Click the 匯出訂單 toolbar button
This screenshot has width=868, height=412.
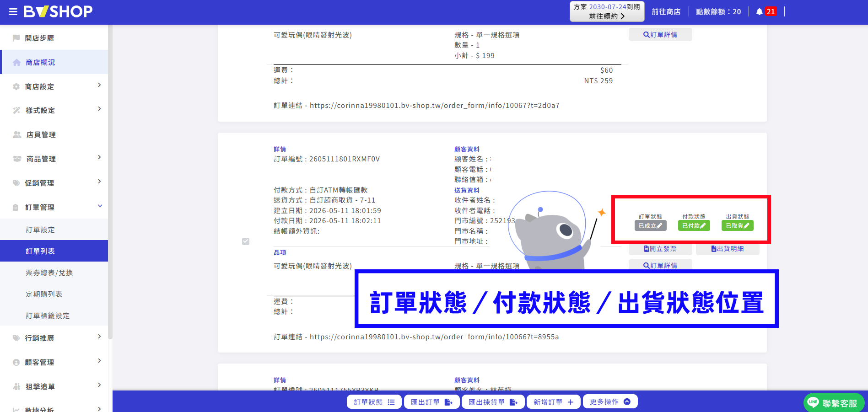click(x=431, y=402)
